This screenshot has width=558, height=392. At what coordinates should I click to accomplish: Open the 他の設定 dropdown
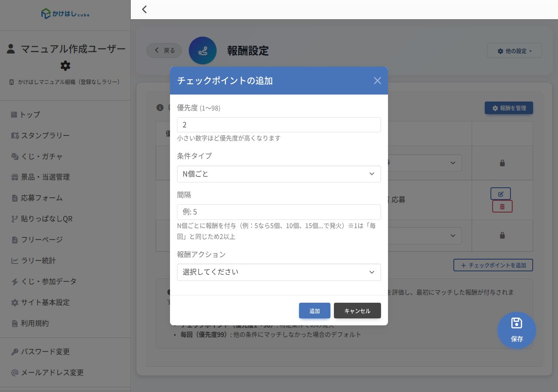pos(514,51)
